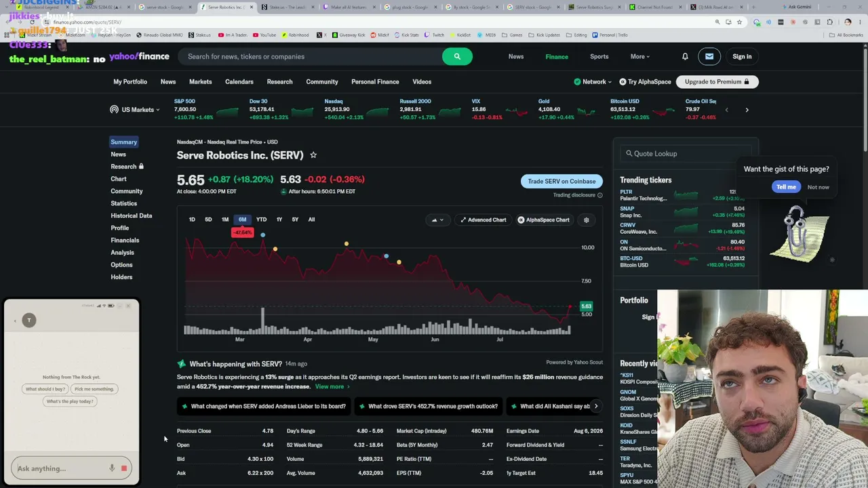Open YouTube bookmark in bookmarks bar
Screen dimensions: 868x488
click(x=264, y=35)
